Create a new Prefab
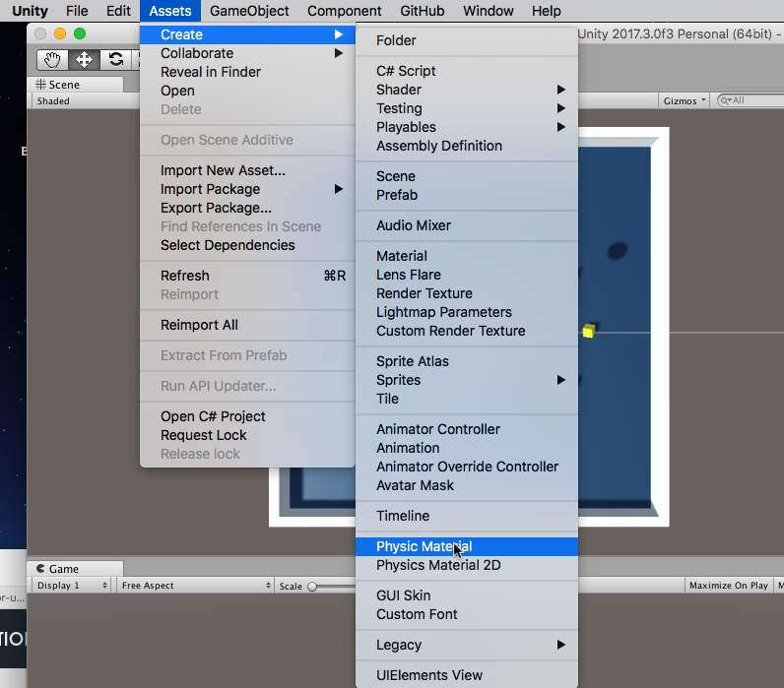The width and height of the screenshot is (784, 688). tap(467, 195)
